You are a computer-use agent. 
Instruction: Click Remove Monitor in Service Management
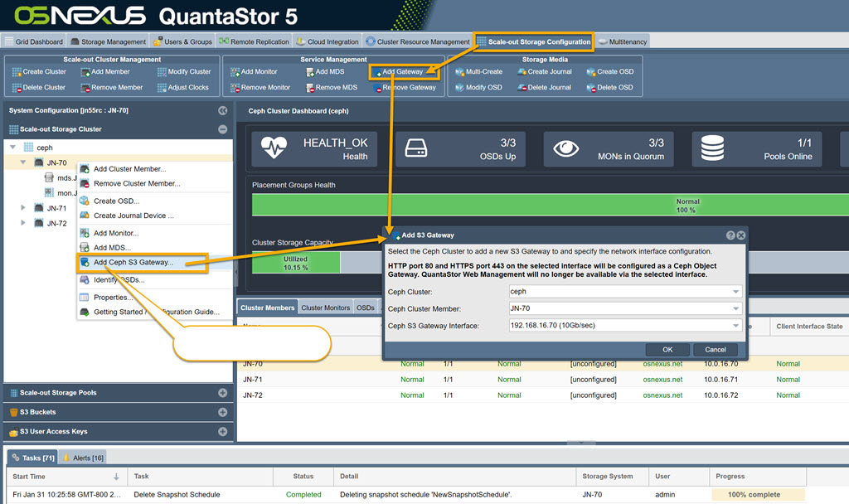point(260,87)
